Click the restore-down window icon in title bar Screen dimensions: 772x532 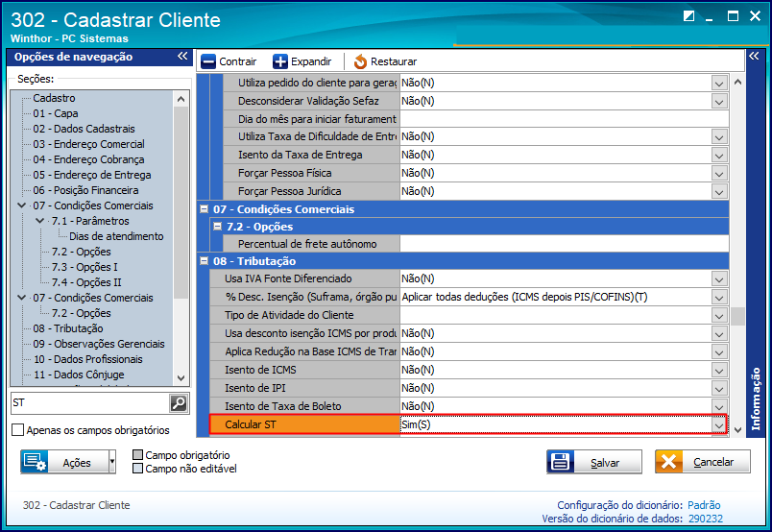[688, 16]
